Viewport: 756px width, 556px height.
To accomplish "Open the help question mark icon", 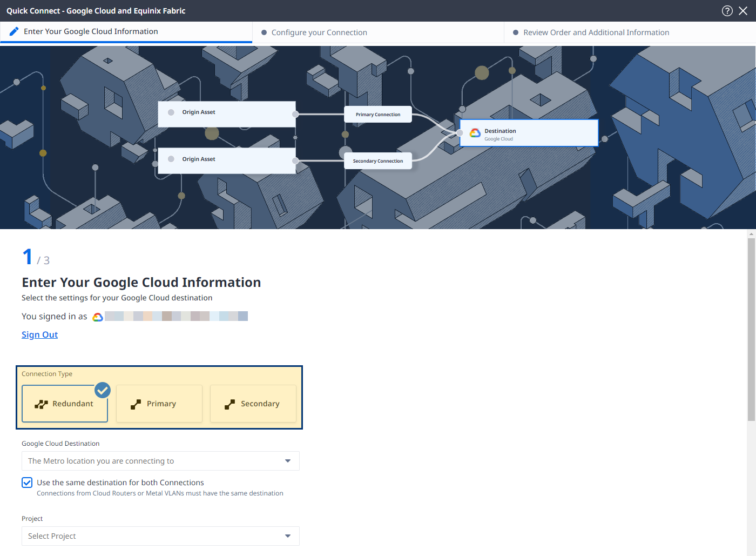I will point(727,11).
